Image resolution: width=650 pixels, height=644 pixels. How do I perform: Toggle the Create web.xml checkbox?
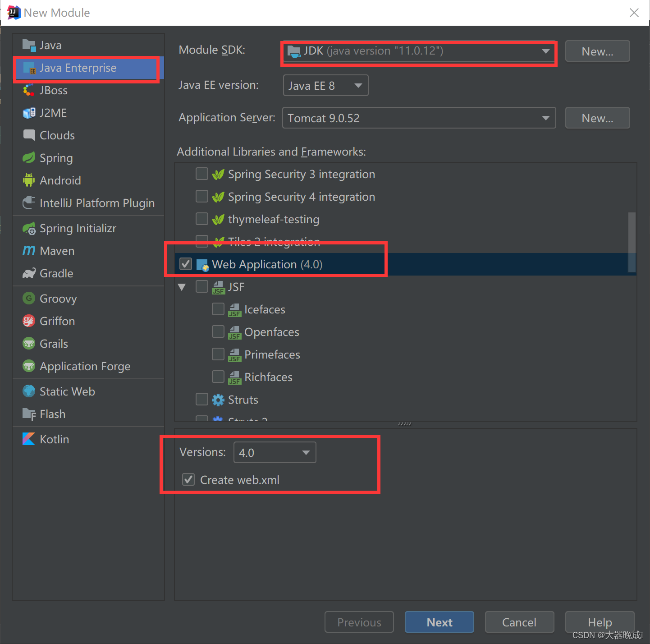188,480
